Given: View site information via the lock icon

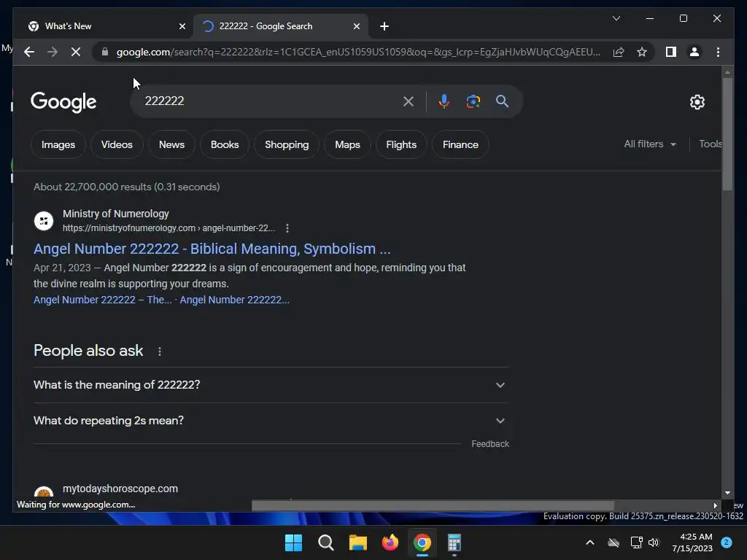Looking at the screenshot, I should click(x=105, y=52).
